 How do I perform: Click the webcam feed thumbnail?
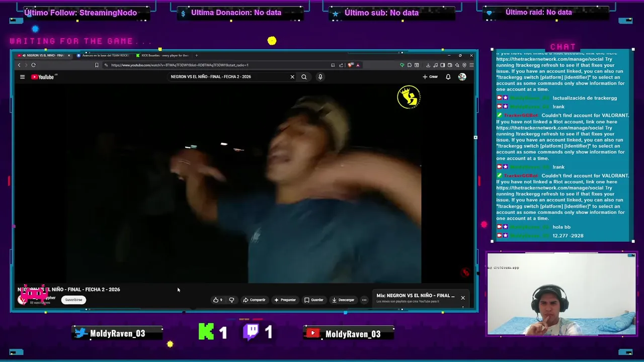561,294
